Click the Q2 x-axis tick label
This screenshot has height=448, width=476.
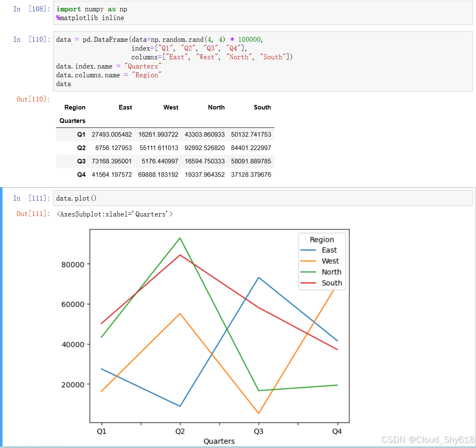pyautogui.click(x=180, y=431)
